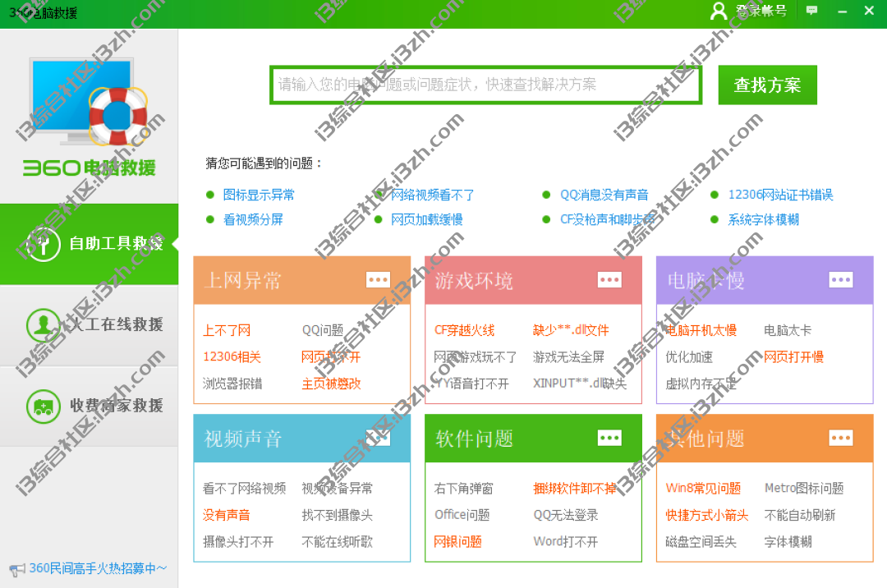Select 网页加载缓慢 suggestion
The image size is (887, 588).
(426, 219)
